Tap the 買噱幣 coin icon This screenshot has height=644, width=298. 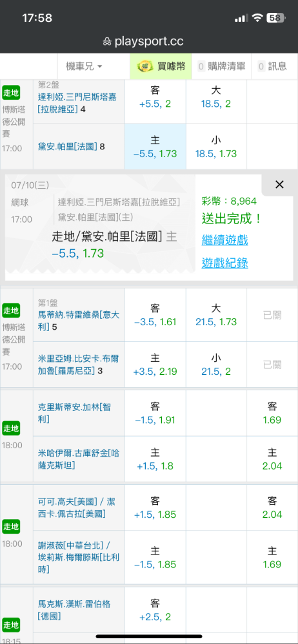[145, 66]
